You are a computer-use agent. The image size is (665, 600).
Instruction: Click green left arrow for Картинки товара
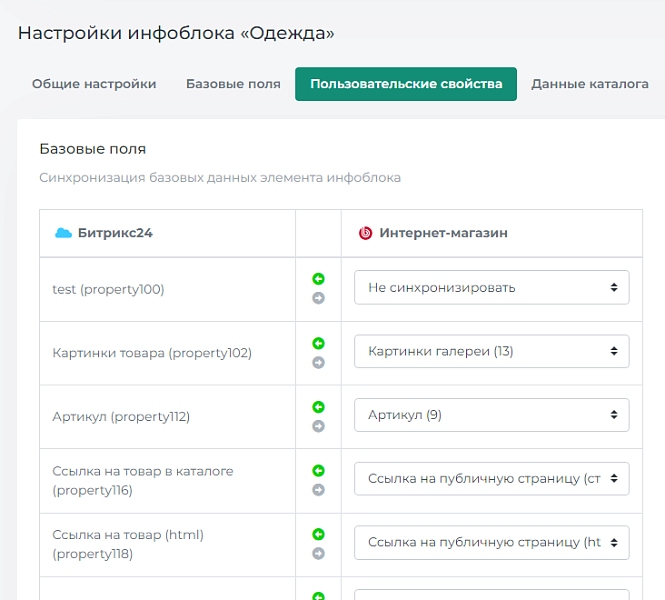pos(318,343)
